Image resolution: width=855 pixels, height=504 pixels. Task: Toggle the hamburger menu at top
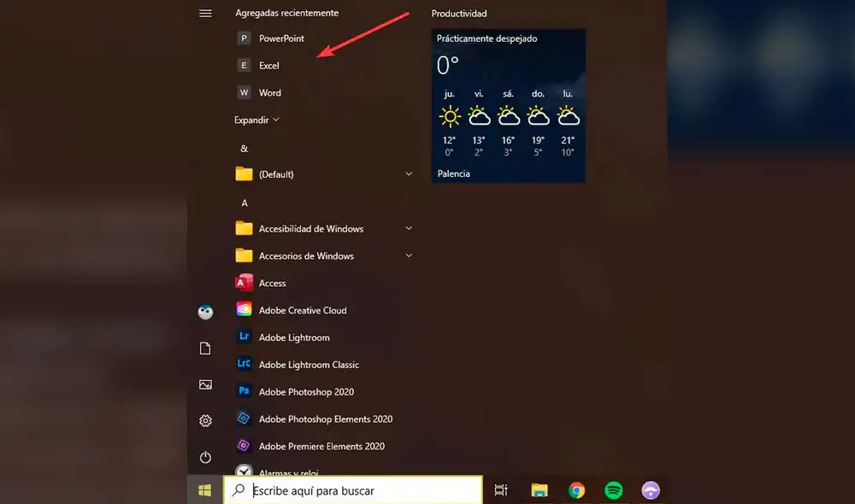(205, 13)
